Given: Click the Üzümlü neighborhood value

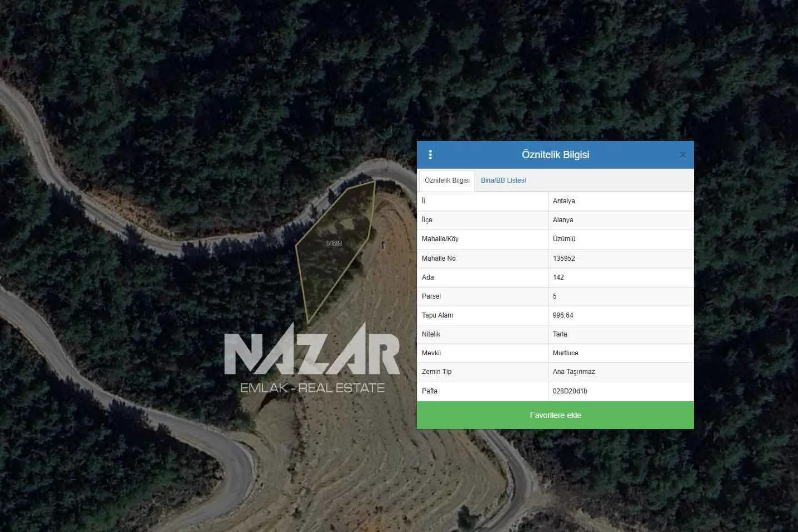Looking at the screenshot, I should tap(564, 239).
